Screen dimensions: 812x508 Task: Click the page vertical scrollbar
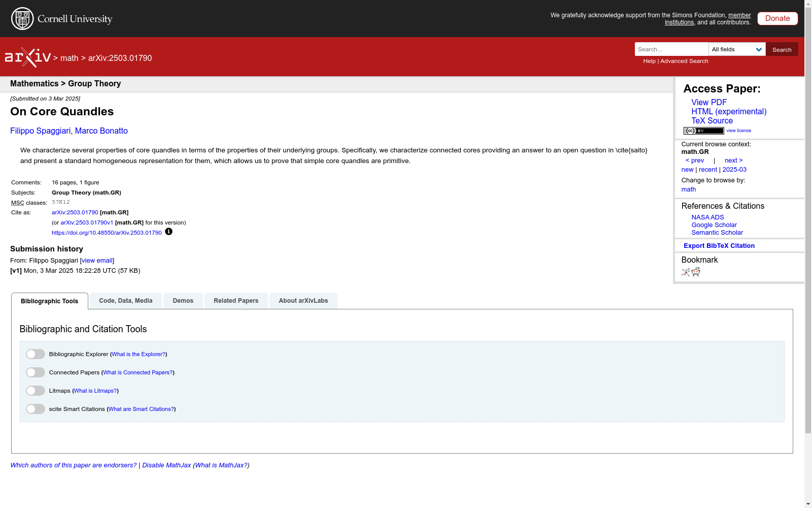(808, 220)
